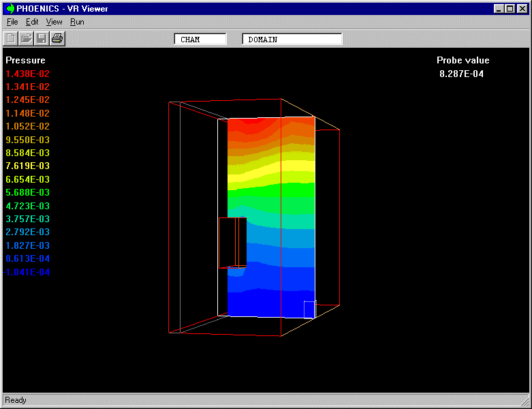Minimize the VR Viewer window
Viewport: 532px width, 409px height.
499,9
